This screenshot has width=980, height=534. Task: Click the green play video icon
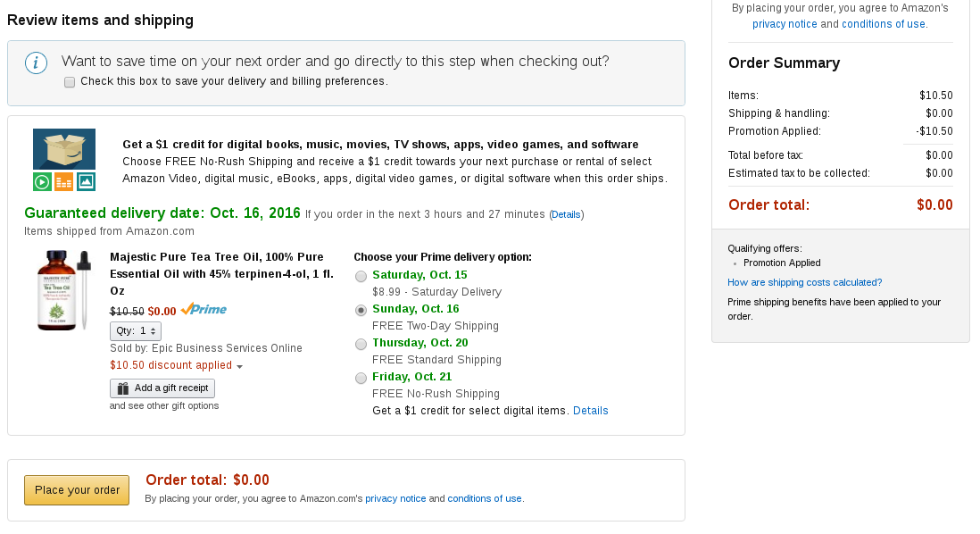coord(43,182)
